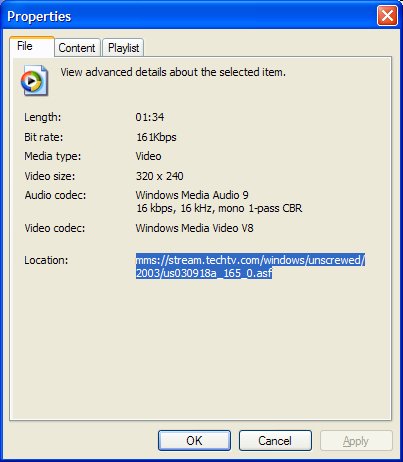This screenshot has height=462, width=403.
Task: Click 'Windows Media Audio 9' text
Action: tap(192, 195)
